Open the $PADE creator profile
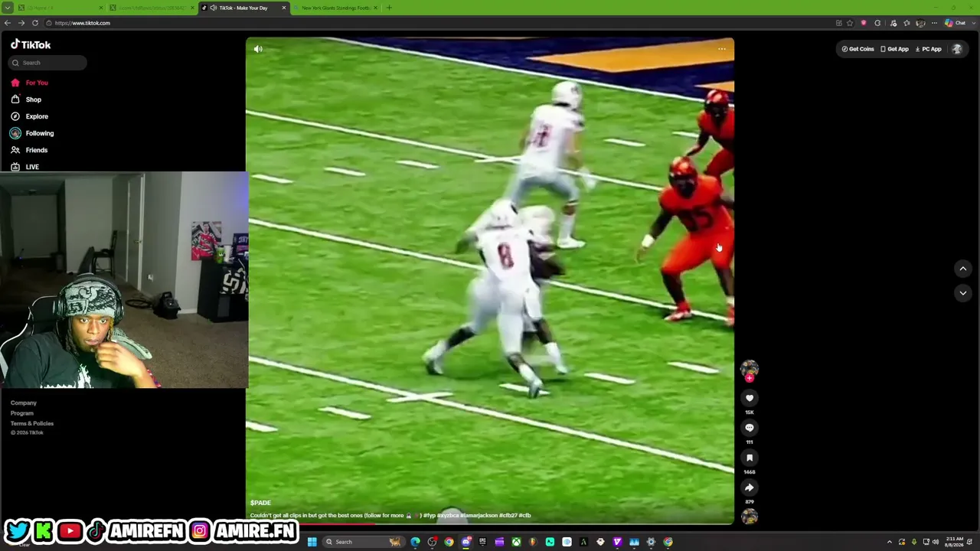Screen dimensions: 980x551 click(260, 503)
